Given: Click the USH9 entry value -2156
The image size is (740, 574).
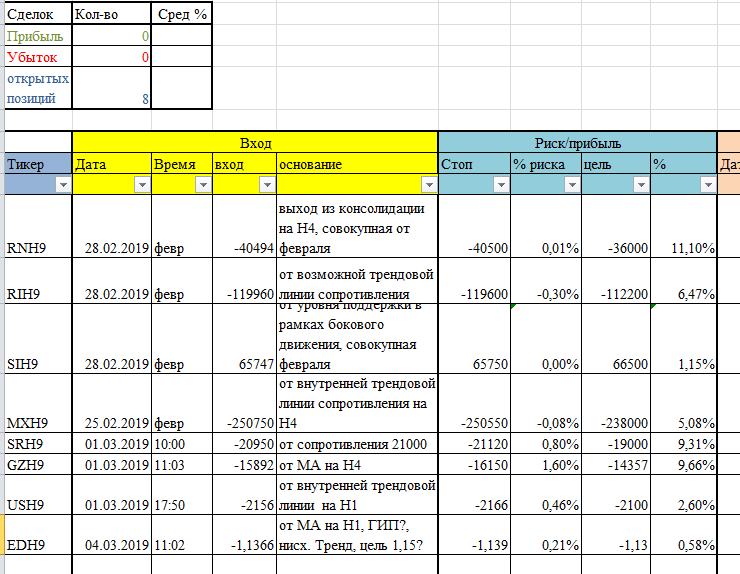Looking at the screenshot, I should 243,506.
